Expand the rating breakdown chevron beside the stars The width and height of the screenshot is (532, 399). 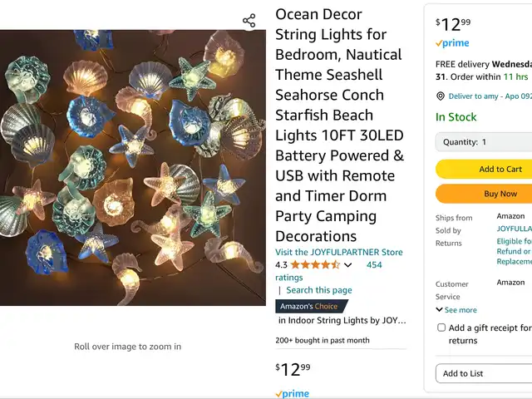point(347,265)
